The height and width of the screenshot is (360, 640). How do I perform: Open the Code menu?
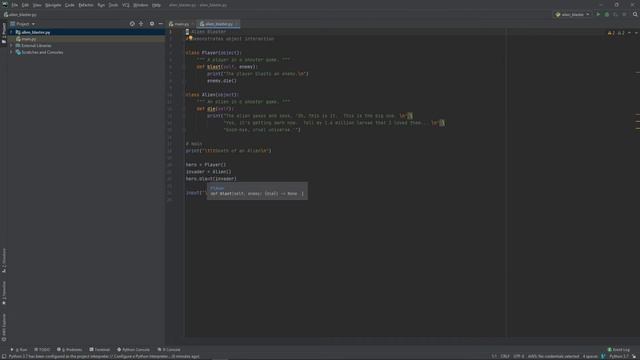[x=70, y=5]
